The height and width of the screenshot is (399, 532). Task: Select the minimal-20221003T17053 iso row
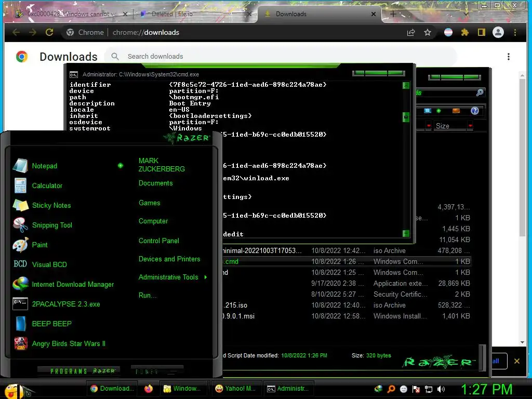click(346, 251)
